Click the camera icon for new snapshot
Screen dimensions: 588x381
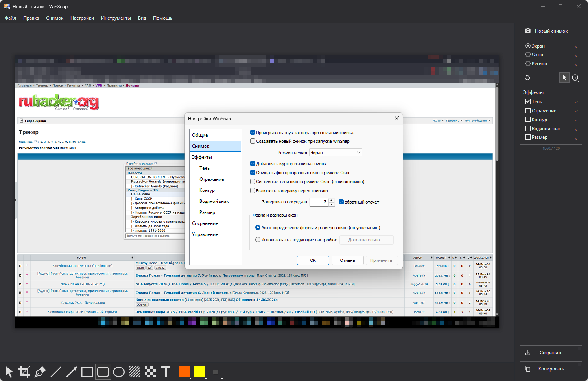click(x=528, y=31)
